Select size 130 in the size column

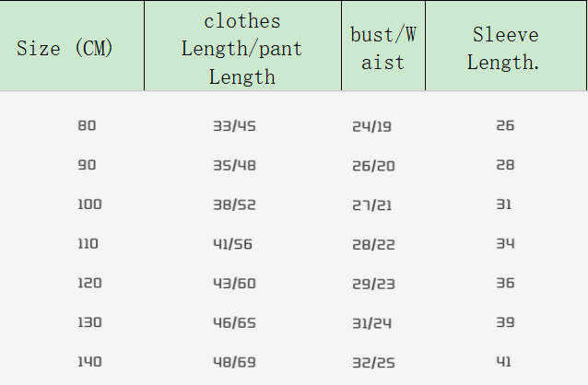tap(89, 322)
